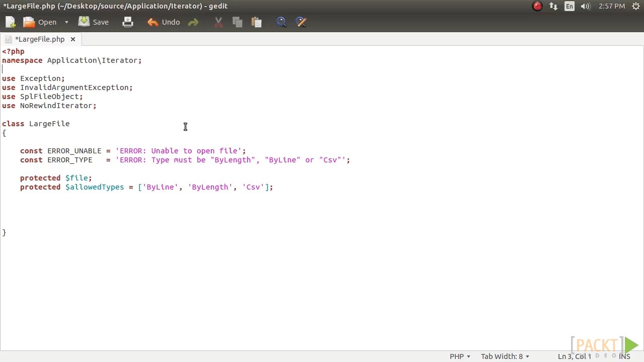Click the New Document icon
The height and width of the screenshot is (362, 644).
point(11,22)
